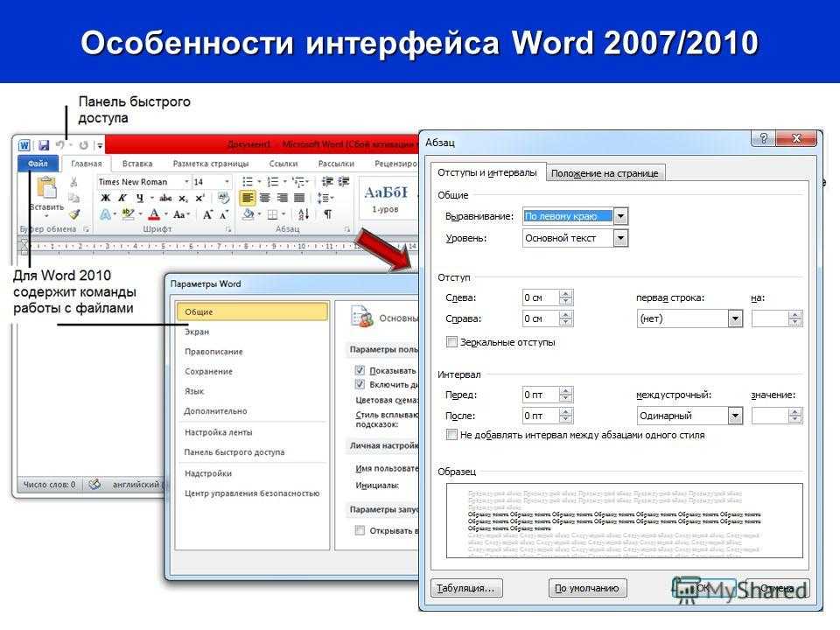Toggle the Зеркальные отступы checkbox
Screen dimensions: 840x630
[451, 342]
